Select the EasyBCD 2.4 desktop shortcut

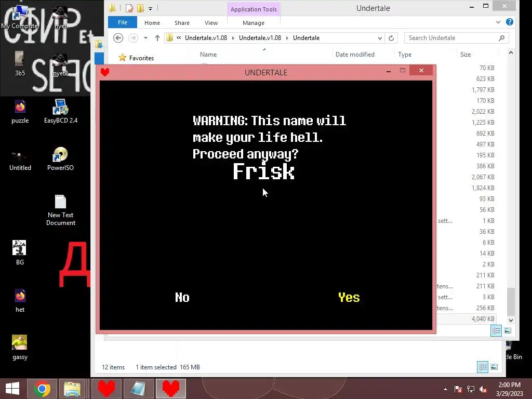coord(61,112)
